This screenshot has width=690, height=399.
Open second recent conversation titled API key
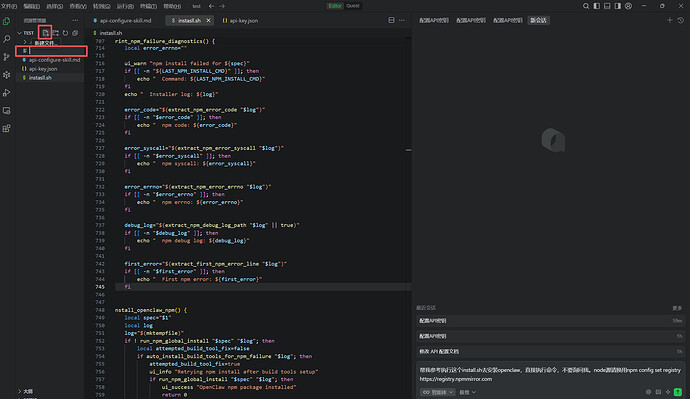click(551, 336)
